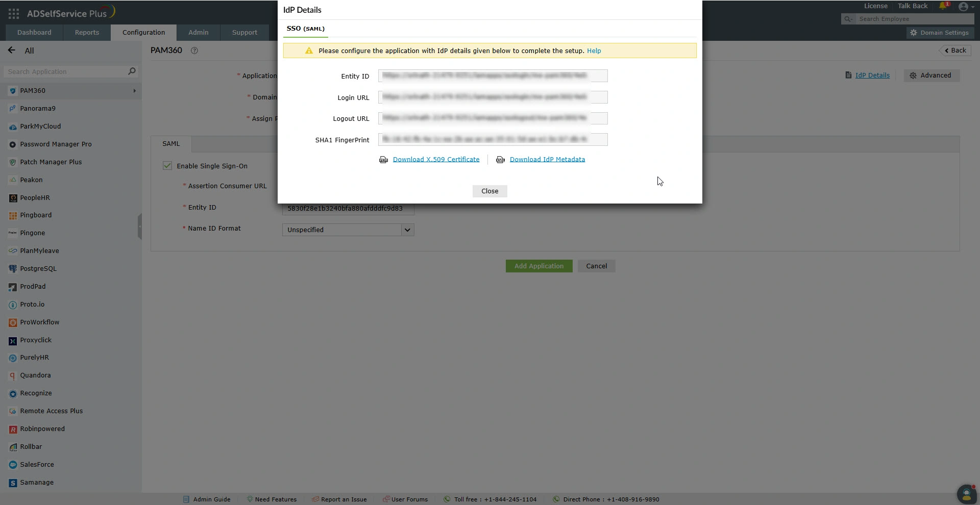
Task: Click the PostgreSQL elephant icon
Action: click(x=13, y=269)
